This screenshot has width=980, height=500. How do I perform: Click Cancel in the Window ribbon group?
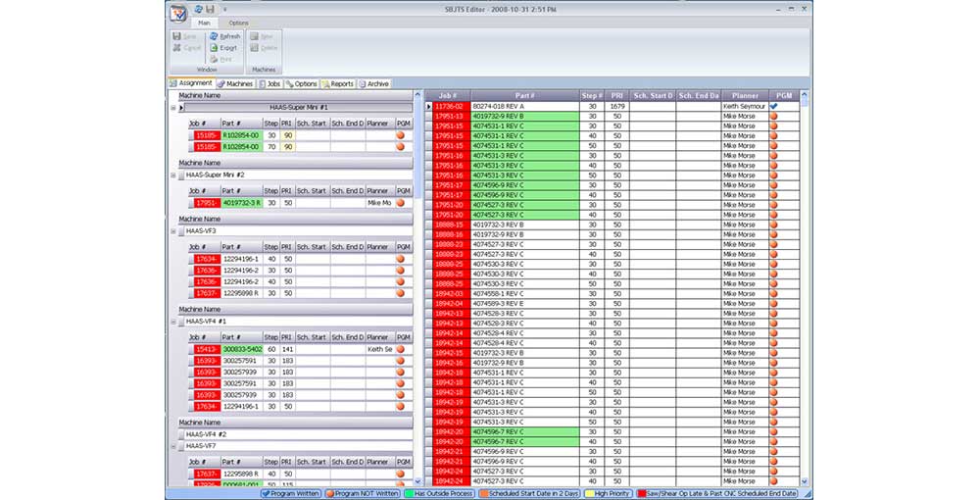(x=187, y=47)
